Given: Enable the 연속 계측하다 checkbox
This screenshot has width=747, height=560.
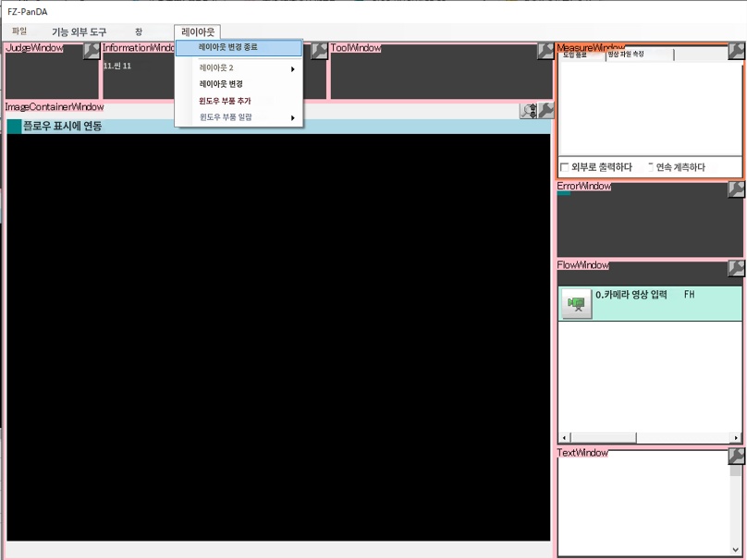Looking at the screenshot, I should (650, 167).
